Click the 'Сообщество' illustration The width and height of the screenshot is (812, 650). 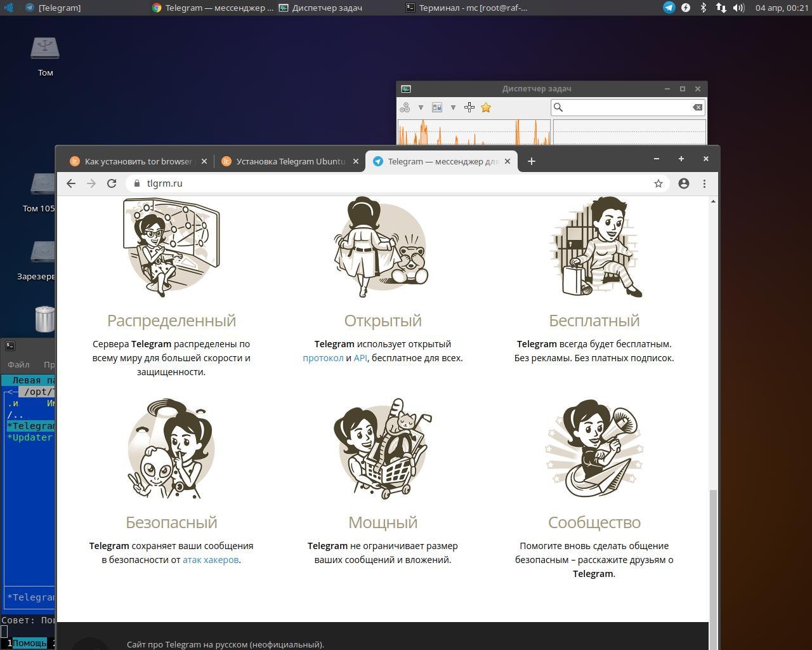(x=594, y=449)
